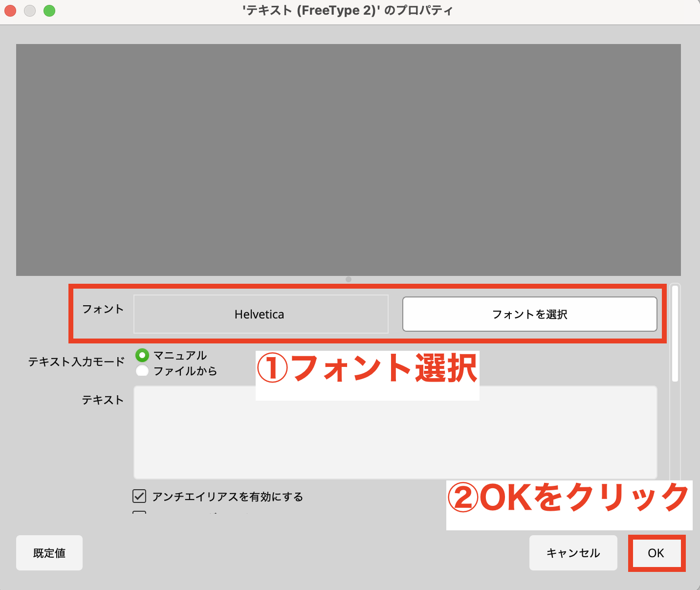Restore defaults using the 既定値 button
Image resolution: width=700 pixels, height=590 pixels.
pos(49,553)
